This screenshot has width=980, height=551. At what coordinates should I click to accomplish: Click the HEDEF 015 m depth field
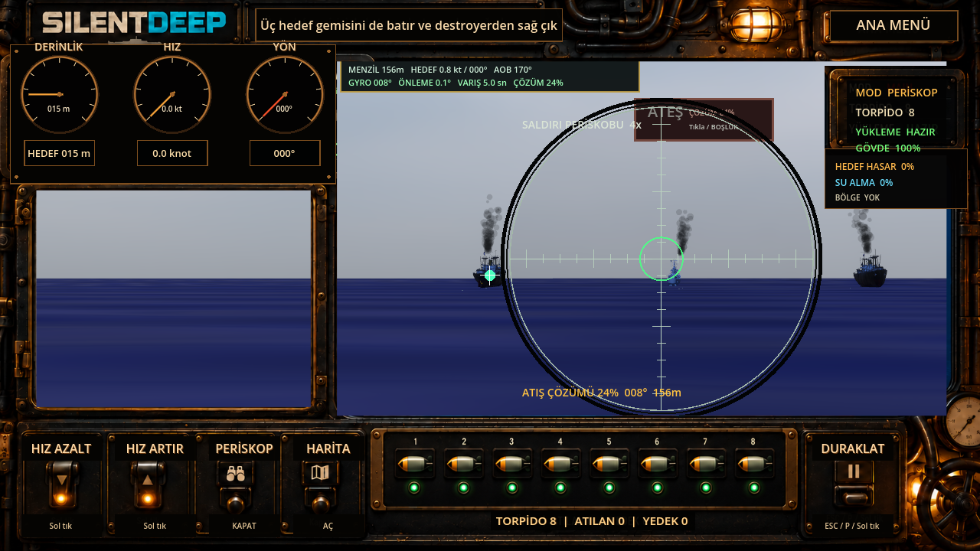pos(59,153)
